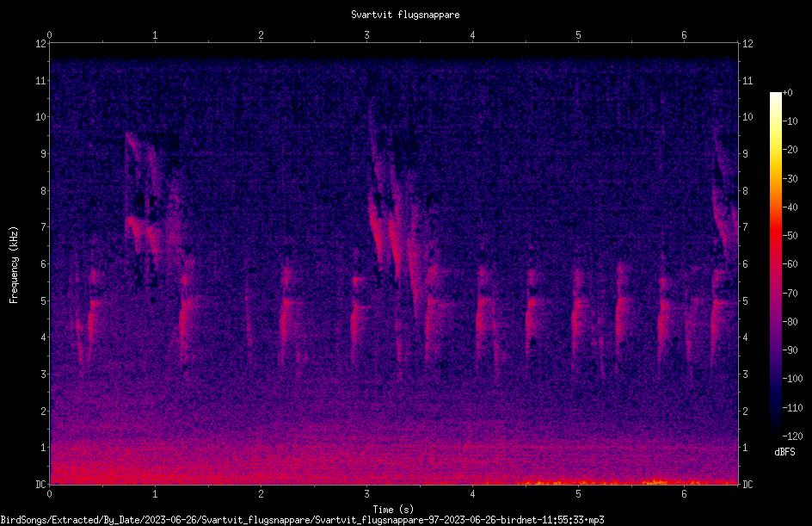
Task: Click the file path text at the bottom
Action: coord(302,520)
